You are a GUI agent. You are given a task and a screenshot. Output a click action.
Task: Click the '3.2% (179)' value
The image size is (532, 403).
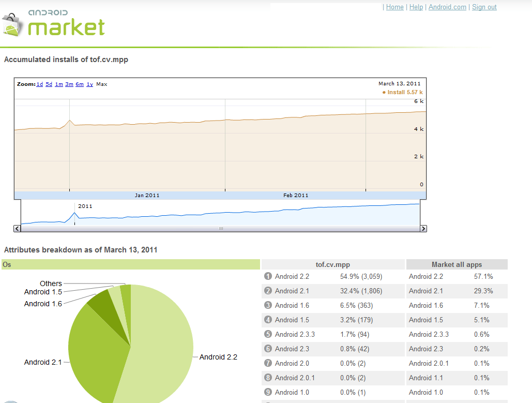(x=356, y=320)
